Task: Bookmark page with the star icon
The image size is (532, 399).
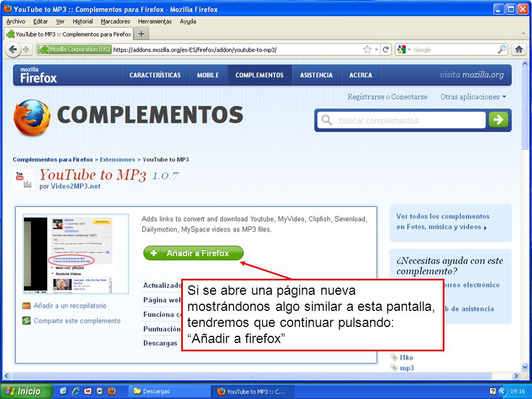Action: (367, 49)
